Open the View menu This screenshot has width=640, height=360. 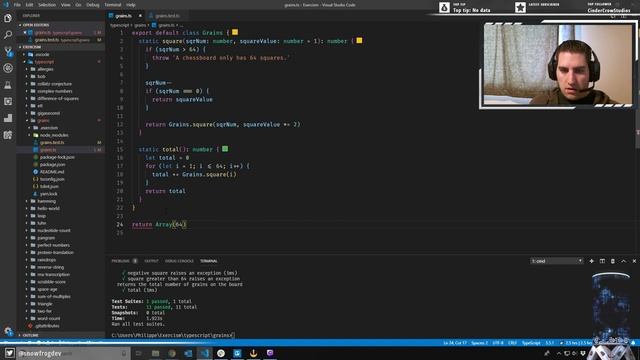point(66,5)
